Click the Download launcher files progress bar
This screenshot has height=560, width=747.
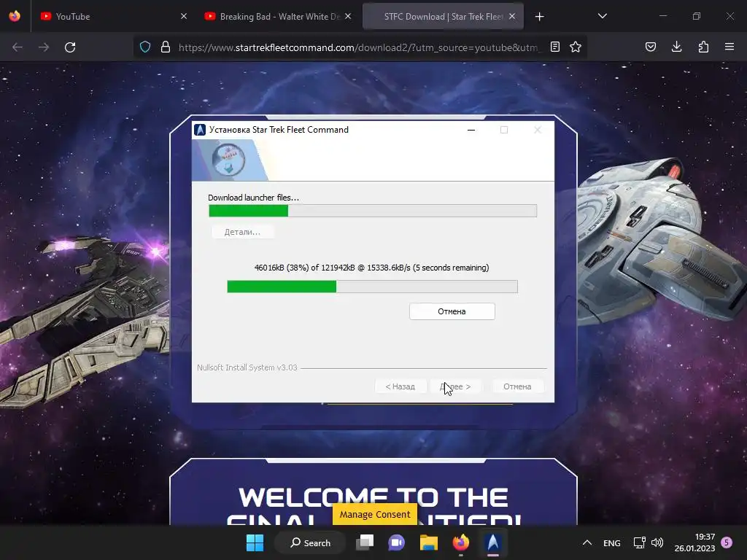(373, 211)
